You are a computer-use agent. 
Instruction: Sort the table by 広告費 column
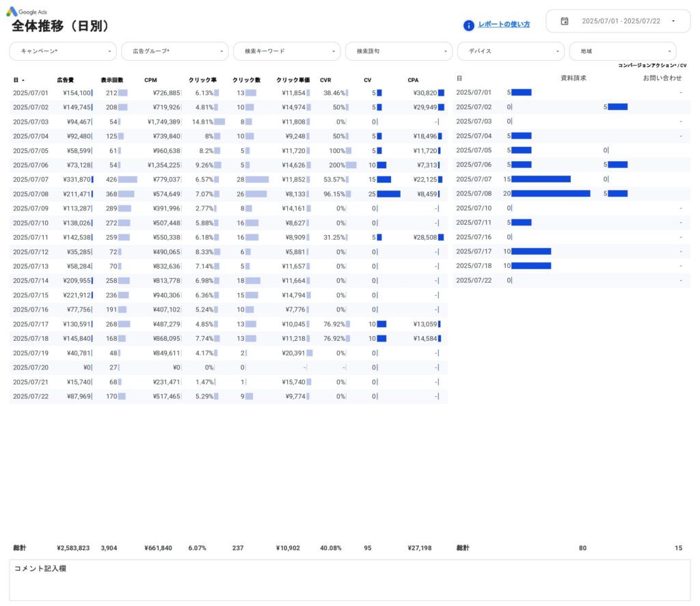(x=65, y=79)
